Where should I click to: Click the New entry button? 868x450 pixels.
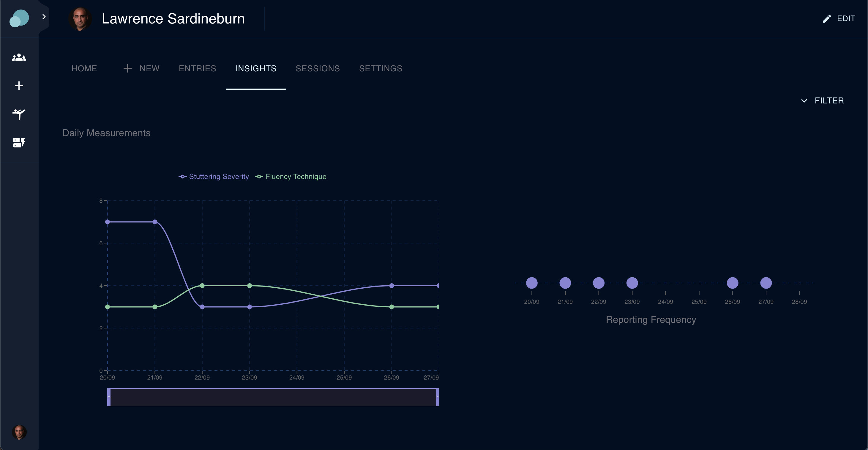[141, 68]
